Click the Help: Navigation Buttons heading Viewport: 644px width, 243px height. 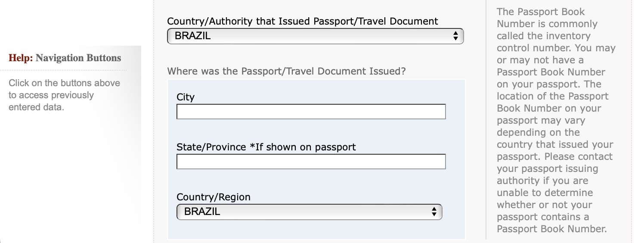(x=65, y=58)
